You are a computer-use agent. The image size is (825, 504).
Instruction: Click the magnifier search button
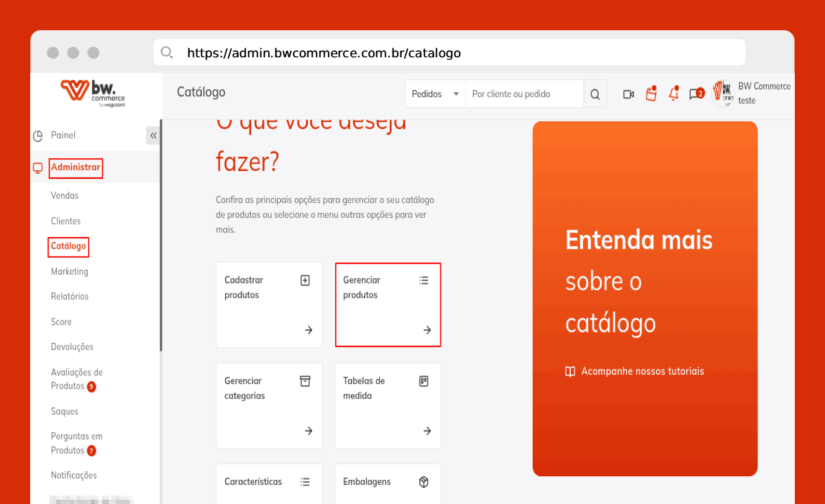pos(595,94)
